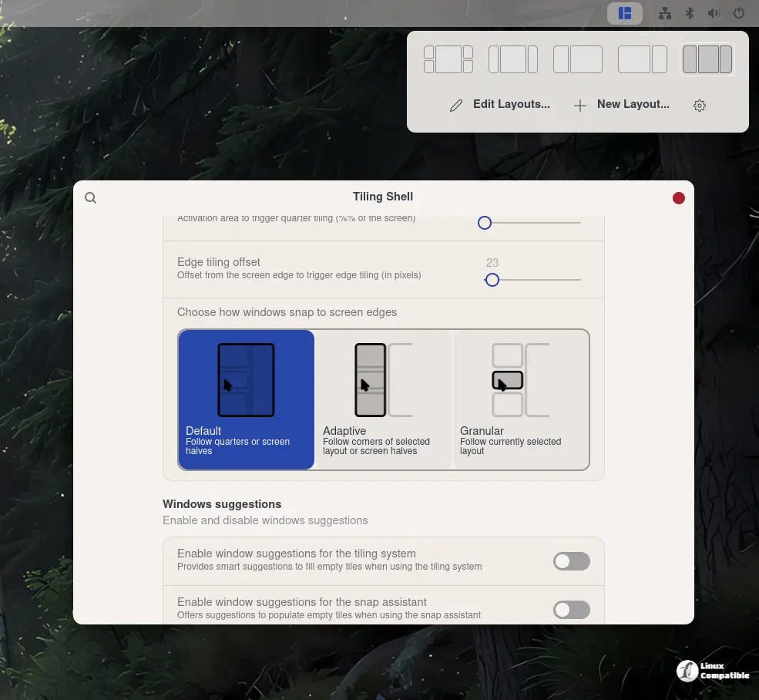The width and height of the screenshot is (759, 700).
Task: Click the plus icon beside New Layout
Action: click(x=580, y=105)
